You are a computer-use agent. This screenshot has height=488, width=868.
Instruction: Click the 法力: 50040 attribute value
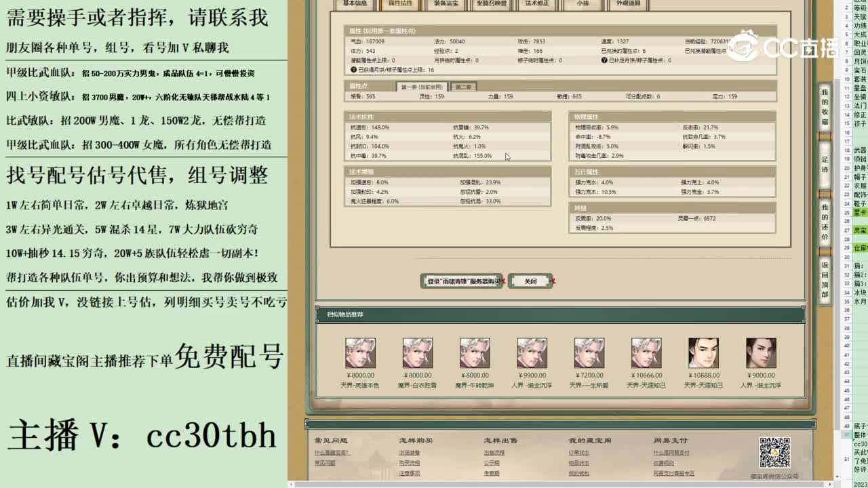click(x=450, y=41)
